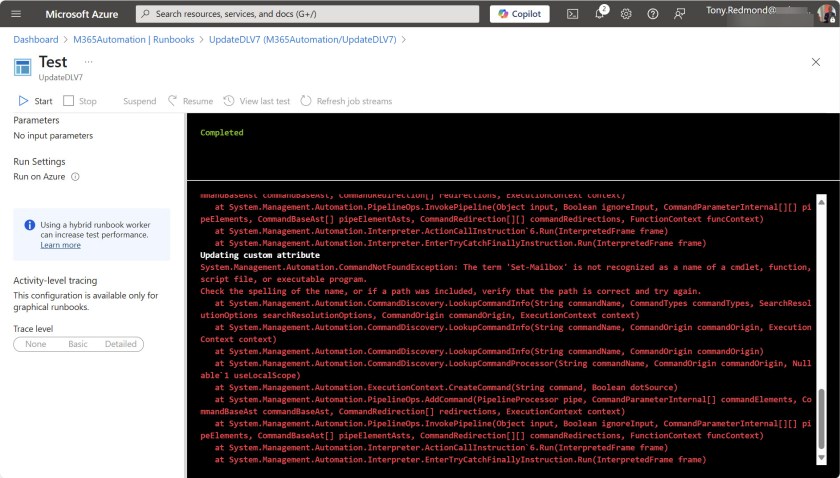Click the 'Run on Azure' setting text
This screenshot has height=478, width=840.
[x=39, y=176]
